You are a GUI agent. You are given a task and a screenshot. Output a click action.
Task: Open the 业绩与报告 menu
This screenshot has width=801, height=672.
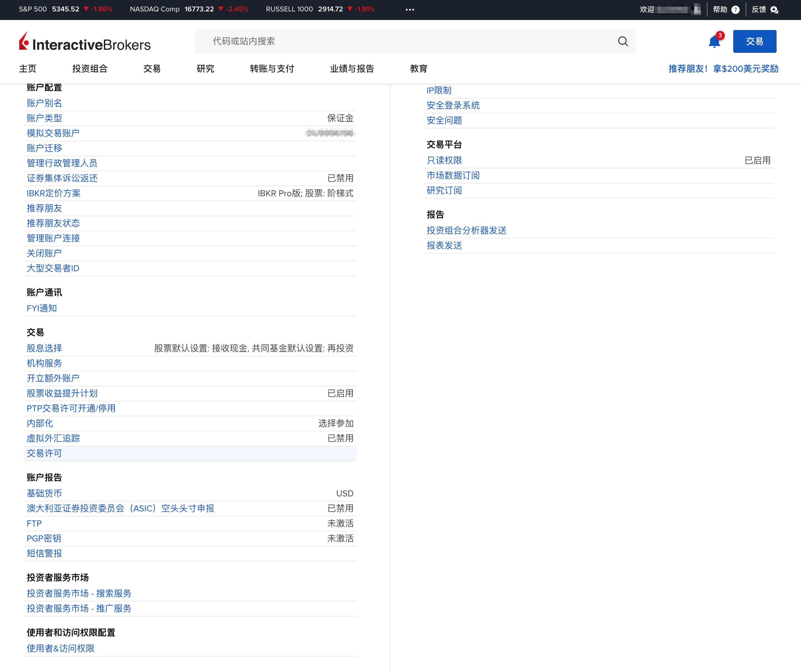352,69
